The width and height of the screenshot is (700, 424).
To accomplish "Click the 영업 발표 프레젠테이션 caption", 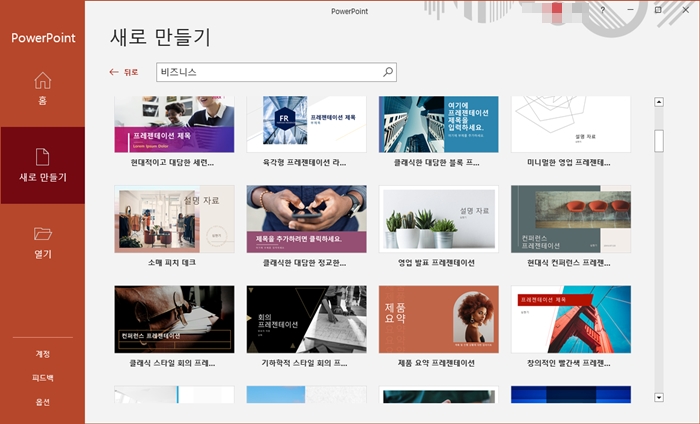I will pos(436,263).
